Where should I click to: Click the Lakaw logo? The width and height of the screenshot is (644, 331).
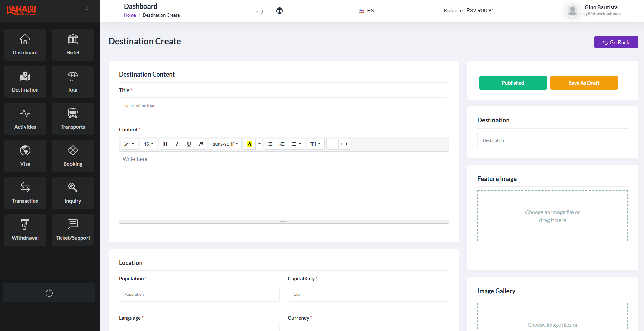[21, 10]
